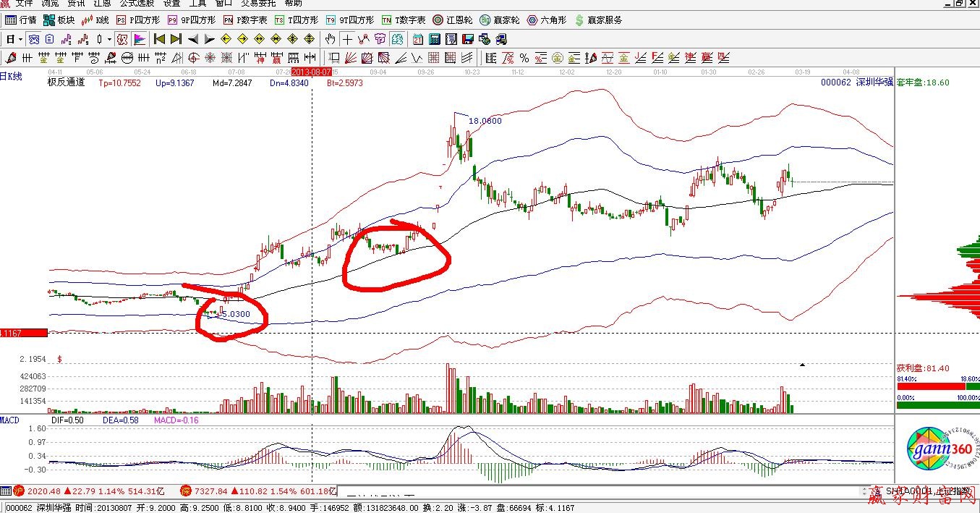The width and height of the screenshot is (980, 513).
Task: Click the K线 chart button
Action: point(95,20)
